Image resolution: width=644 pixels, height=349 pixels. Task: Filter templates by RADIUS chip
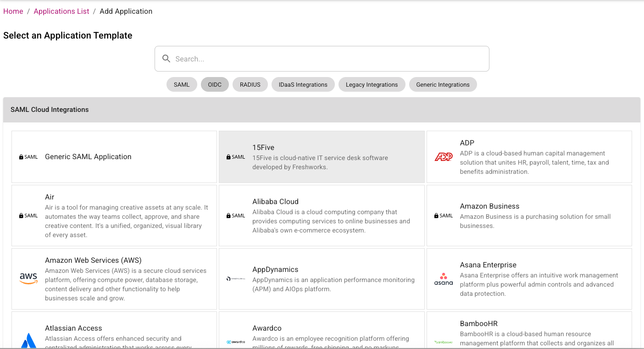250,84
